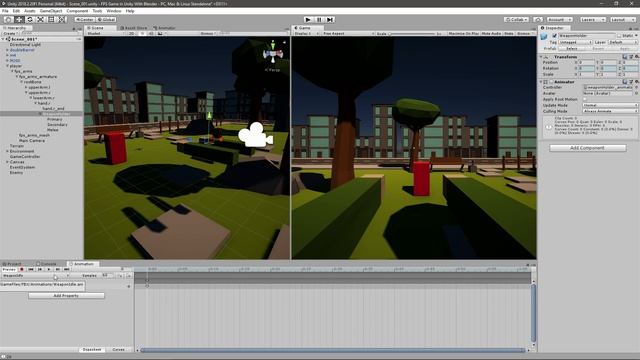This screenshot has height=360, width=640.
Task: Select the combined Transform tool in toolbar
Action: [x=62, y=19]
